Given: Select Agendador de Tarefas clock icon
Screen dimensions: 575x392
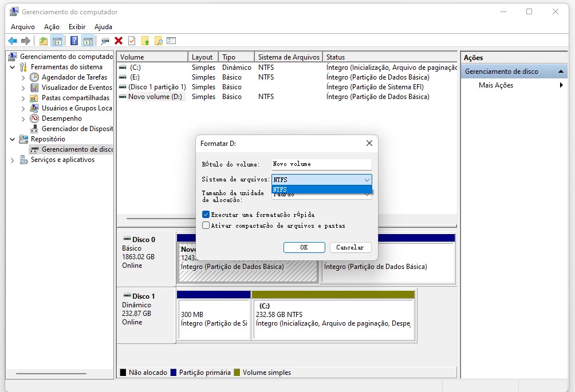Looking at the screenshot, I should point(34,77).
